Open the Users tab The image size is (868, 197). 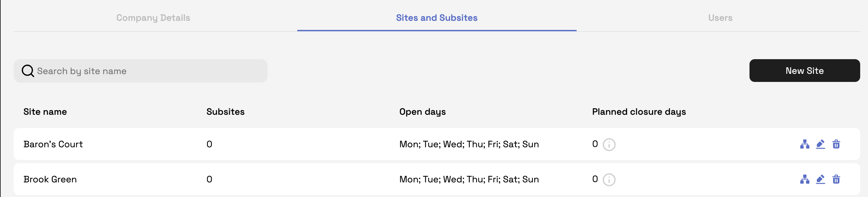point(720,18)
